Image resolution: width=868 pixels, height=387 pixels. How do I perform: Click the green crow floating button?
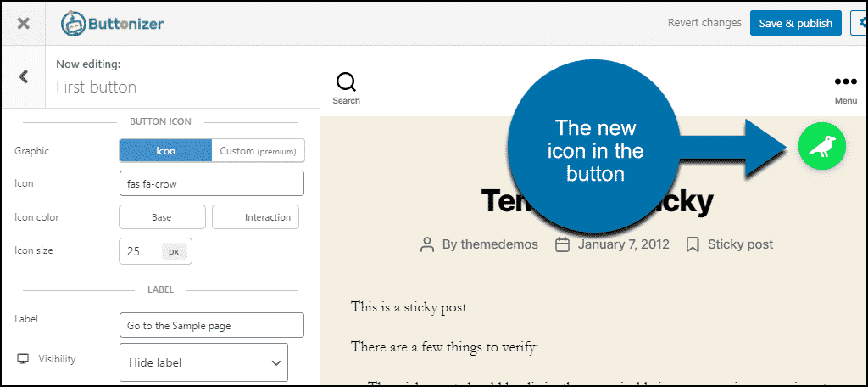point(821,146)
